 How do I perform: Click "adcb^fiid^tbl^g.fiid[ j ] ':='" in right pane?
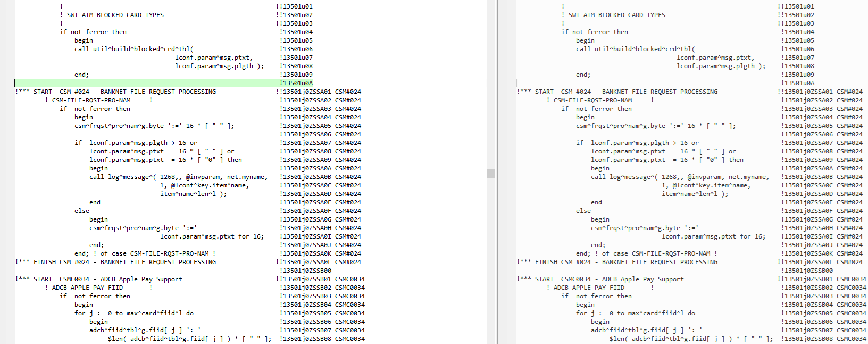click(646, 330)
